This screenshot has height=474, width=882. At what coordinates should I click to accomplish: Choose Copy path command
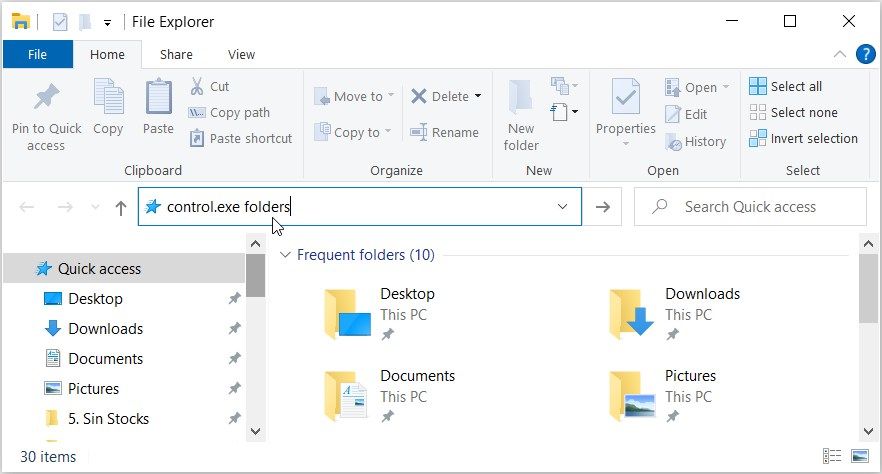click(x=230, y=112)
